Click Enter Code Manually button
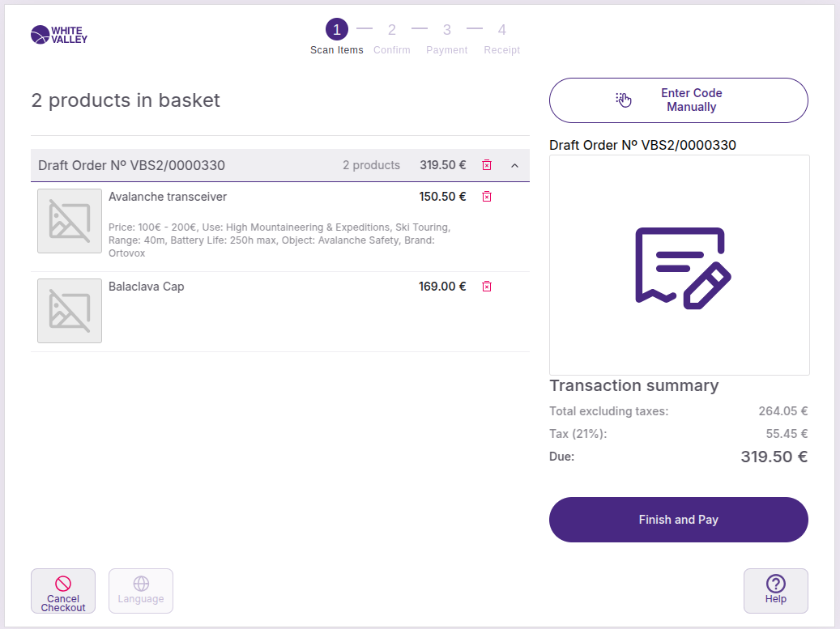840x629 pixels. click(679, 100)
